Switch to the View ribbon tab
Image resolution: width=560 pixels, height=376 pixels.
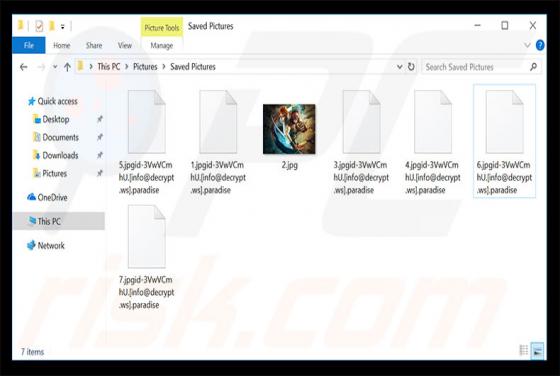pyautogui.click(x=125, y=45)
